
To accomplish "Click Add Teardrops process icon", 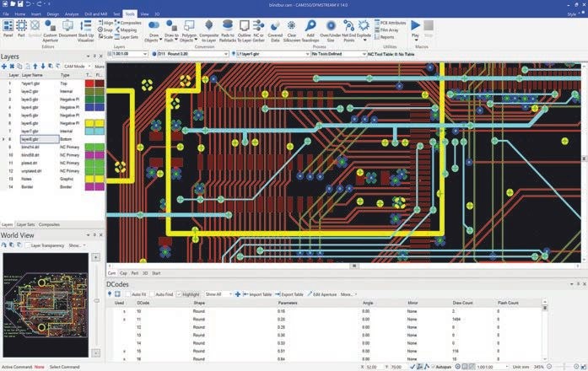I will 310,31.
